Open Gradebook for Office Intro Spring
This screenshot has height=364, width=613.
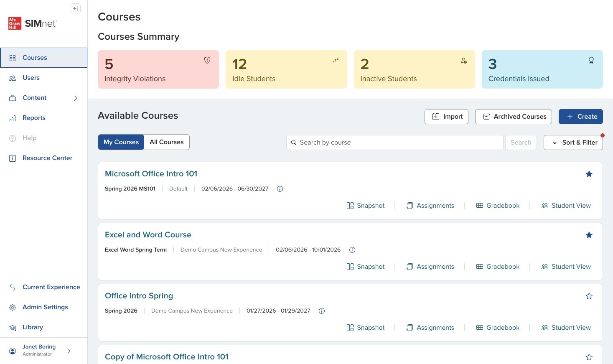pyautogui.click(x=498, y=328)
